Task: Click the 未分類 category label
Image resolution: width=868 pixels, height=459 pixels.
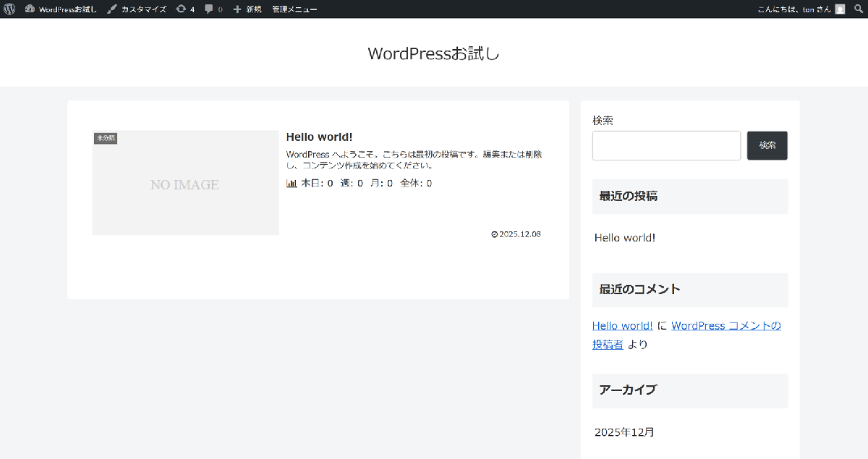Action: 106,138
